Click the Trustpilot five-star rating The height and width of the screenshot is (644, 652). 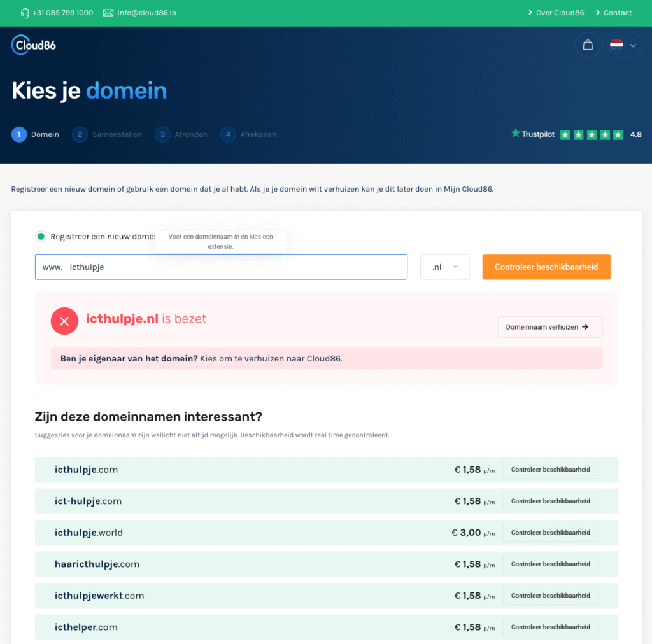592,134
